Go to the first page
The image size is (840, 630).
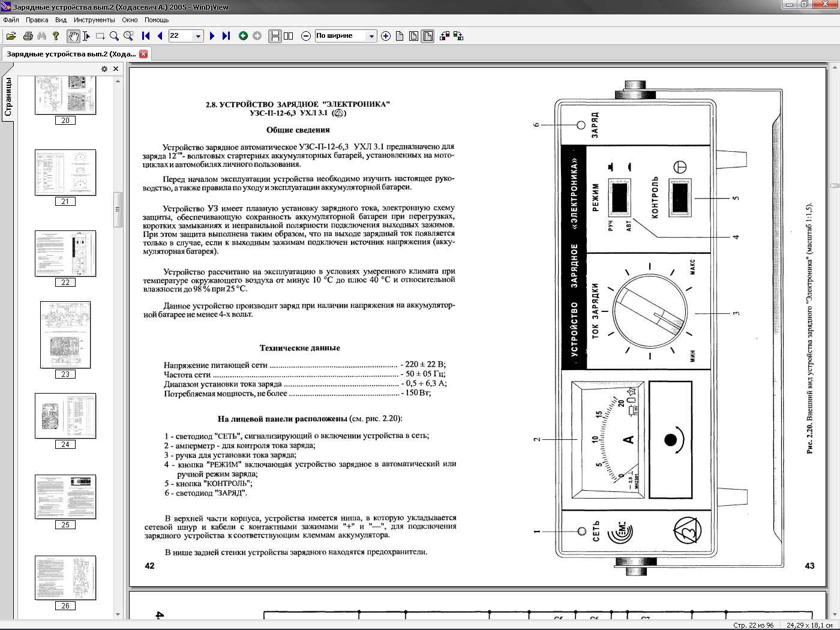[x=146, y=36]
